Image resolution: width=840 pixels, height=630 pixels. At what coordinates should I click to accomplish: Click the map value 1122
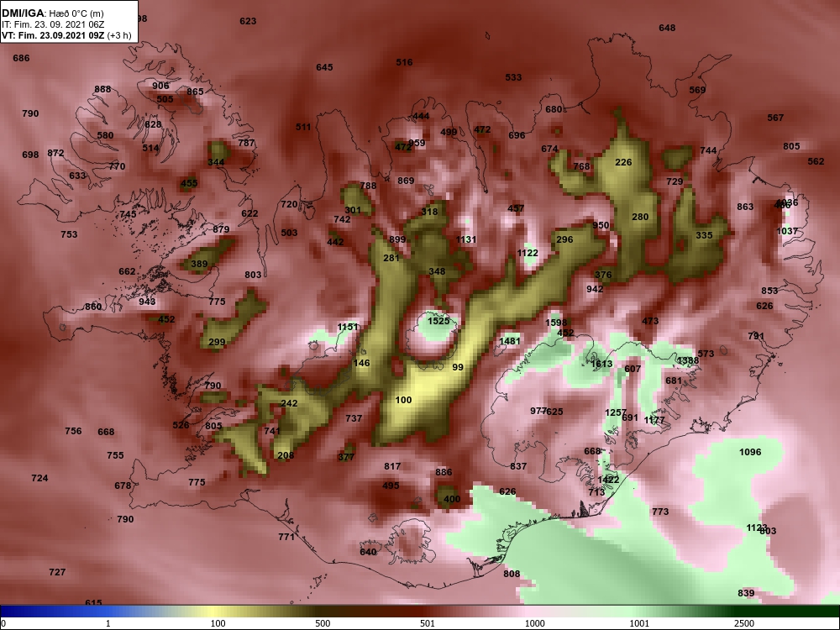(x=528, y=253)
